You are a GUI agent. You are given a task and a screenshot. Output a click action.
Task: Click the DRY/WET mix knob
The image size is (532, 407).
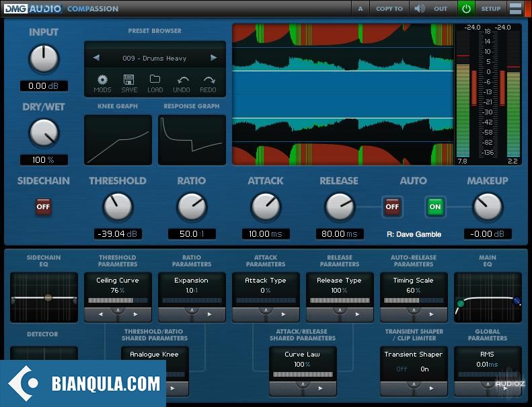44,133
